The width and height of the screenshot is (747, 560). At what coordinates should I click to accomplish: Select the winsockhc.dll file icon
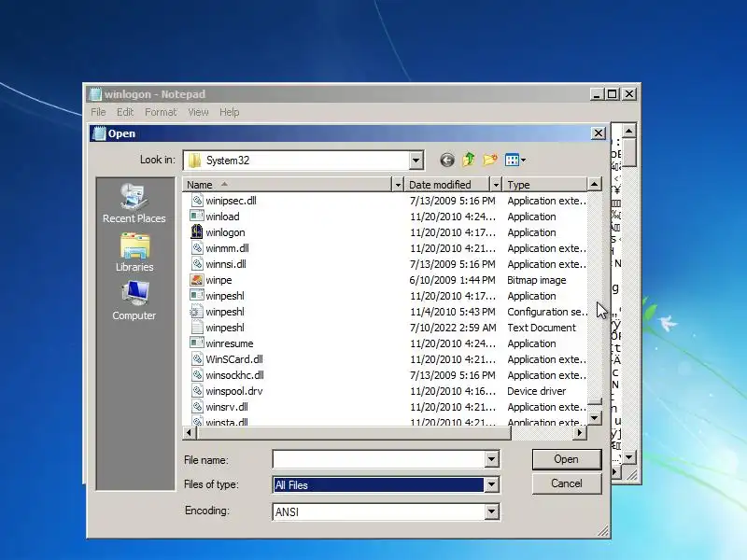coord(197,375)
